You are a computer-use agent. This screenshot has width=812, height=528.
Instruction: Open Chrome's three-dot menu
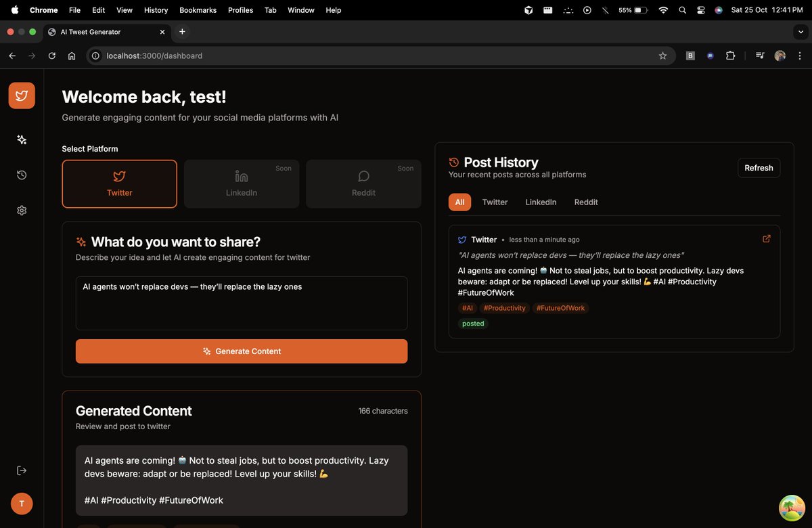click(x=800, y=56)
